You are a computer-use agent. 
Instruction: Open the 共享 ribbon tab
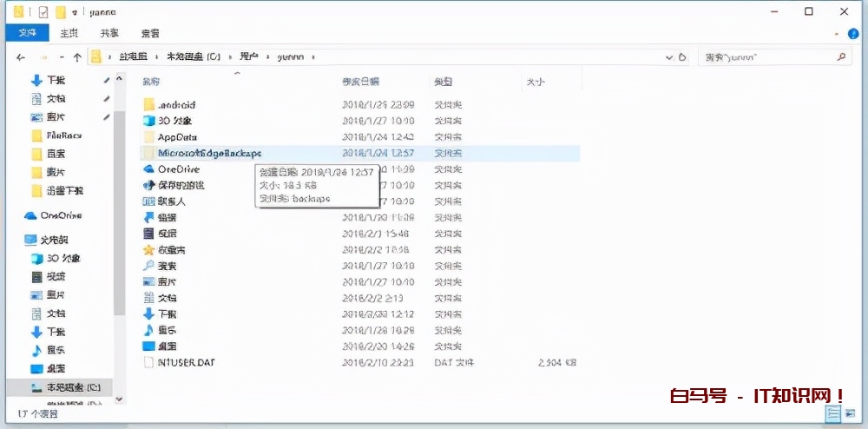coord(109,33)
